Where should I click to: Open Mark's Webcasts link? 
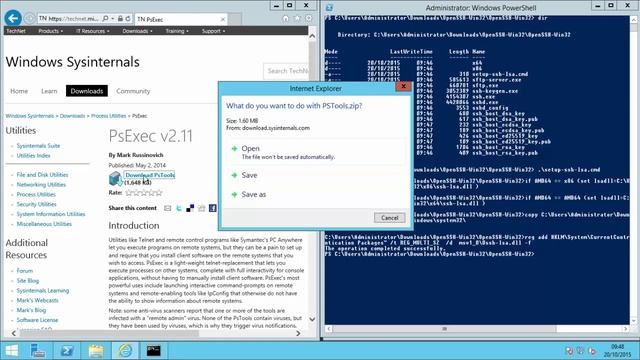coord(38,300)
